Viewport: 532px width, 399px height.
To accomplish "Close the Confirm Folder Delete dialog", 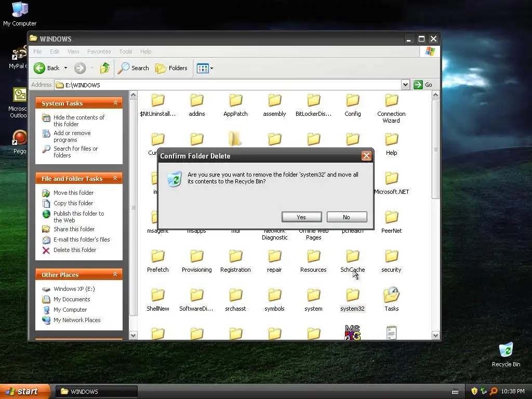I will point(366,156).
